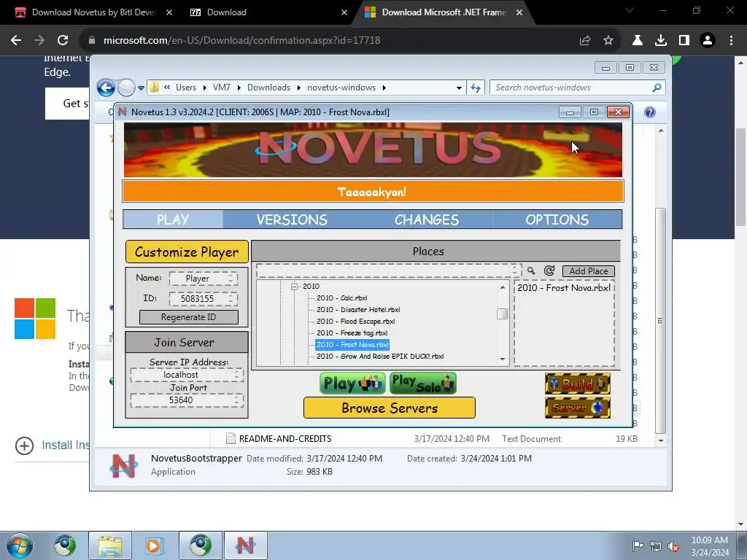
Task: Click the Users breadcrumb in Explorer path
Action: pyautogui.click(x=186, y=87)
